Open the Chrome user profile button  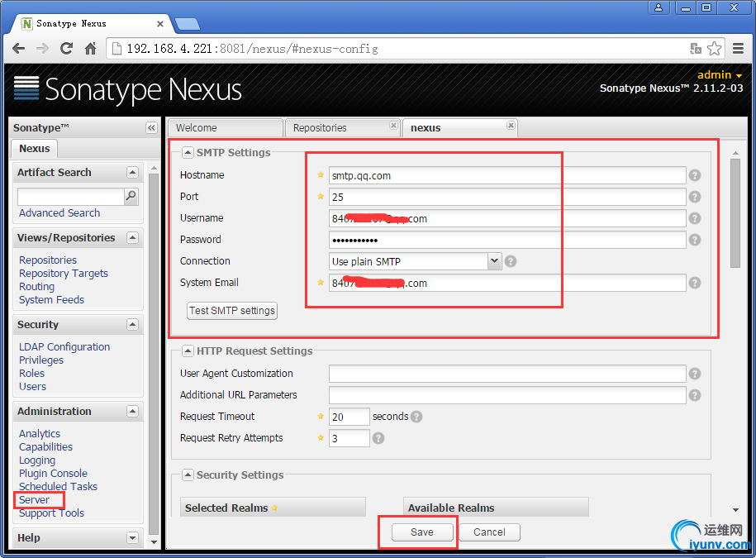[x=659, y=7]
